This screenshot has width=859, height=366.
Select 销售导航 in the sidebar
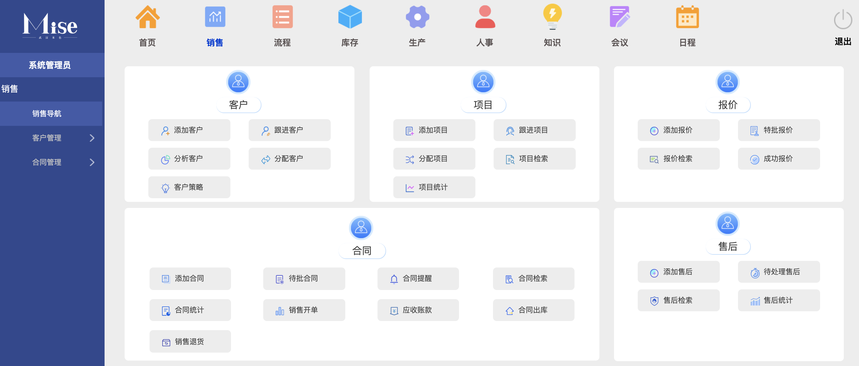click(51, 114)
